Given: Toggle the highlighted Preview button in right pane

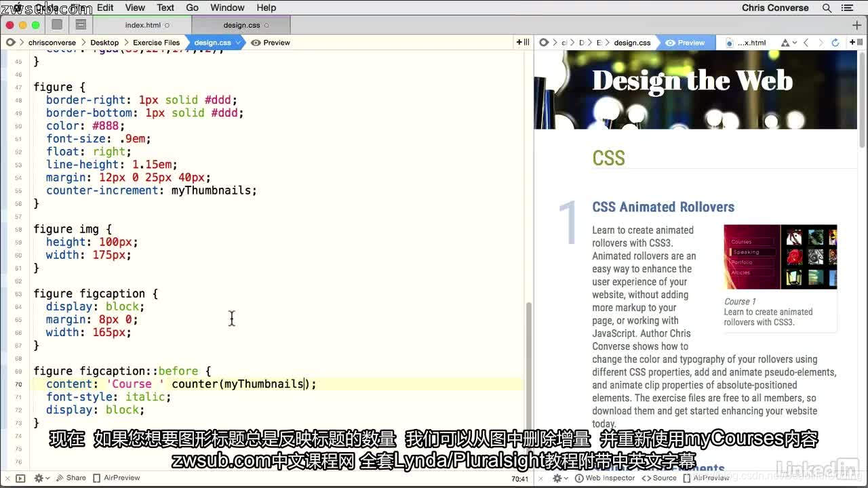Looking at the screenshot, I should click(x=685, y=42).
